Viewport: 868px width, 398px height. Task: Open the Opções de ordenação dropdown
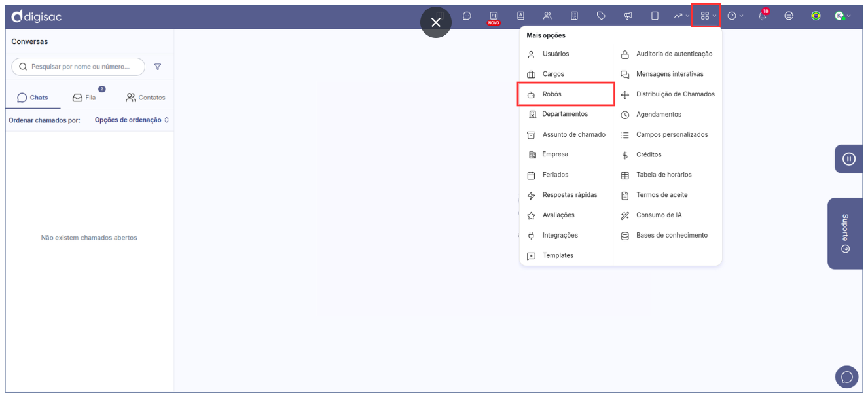point(132,120)
